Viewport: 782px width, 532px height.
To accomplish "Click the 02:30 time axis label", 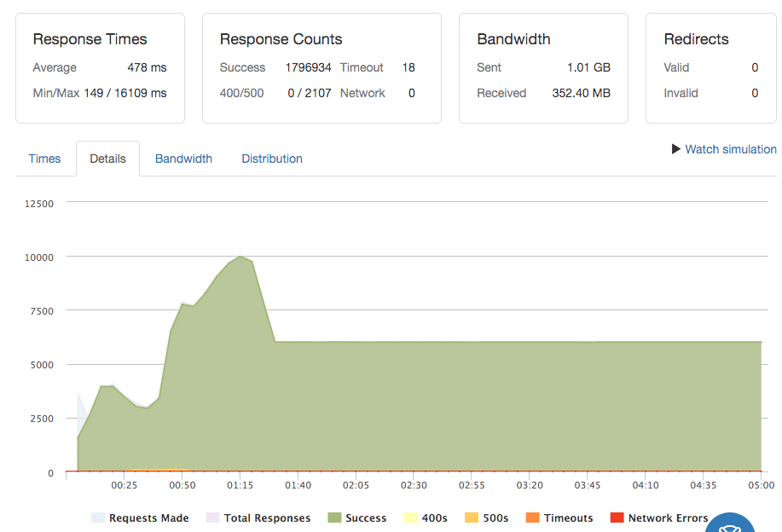I will pyautogui.click(x=414, y=485).
